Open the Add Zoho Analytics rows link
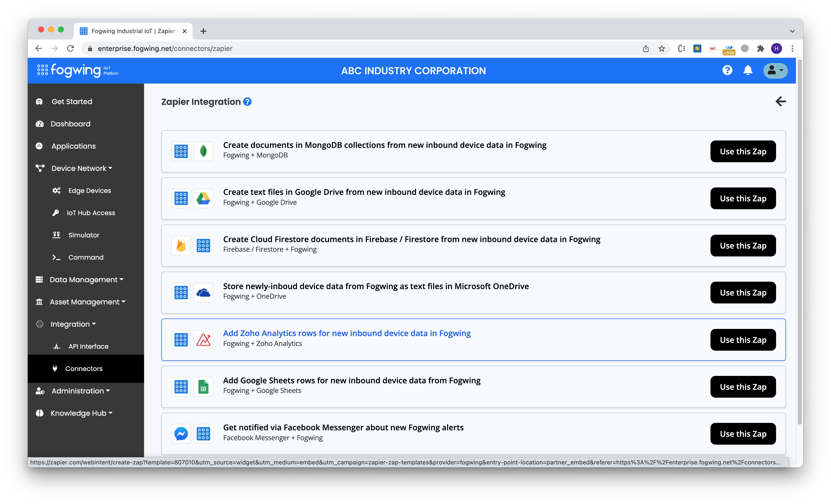This screenshot has width=831, height=504. pos(347,333)
